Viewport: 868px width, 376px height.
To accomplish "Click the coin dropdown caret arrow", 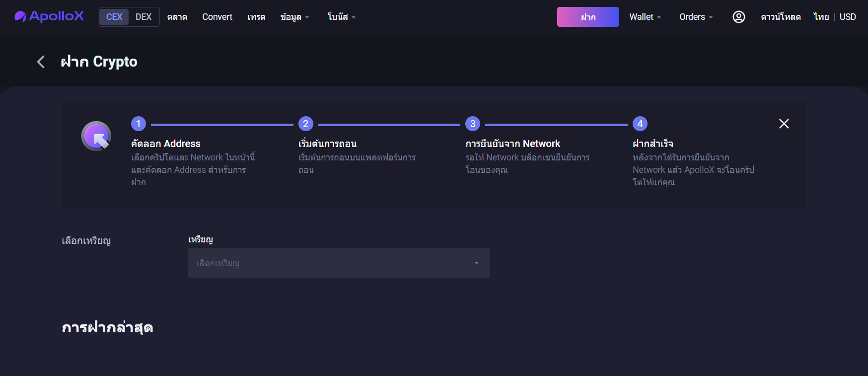I will pyautogui.click(x=477, y=263).
